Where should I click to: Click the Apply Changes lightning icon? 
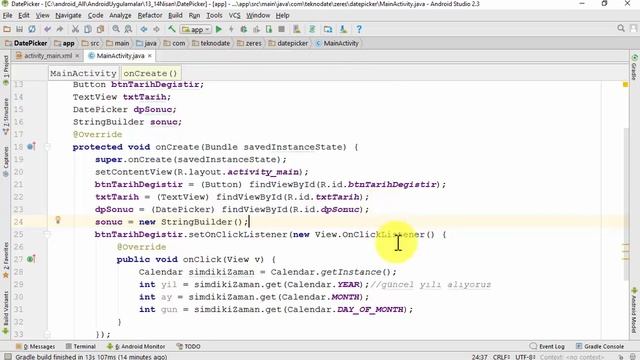tap(231, 29)
